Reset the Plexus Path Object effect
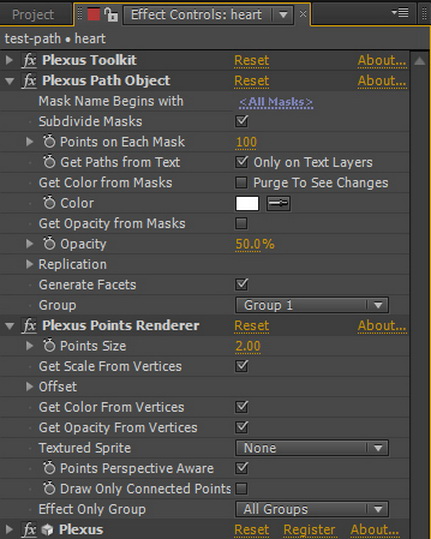The image size is (431, 539). [252, 81]
